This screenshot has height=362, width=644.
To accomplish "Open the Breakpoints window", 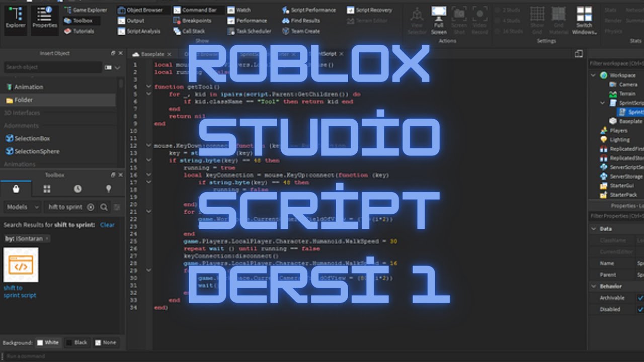I will click(x=193, y=21).
